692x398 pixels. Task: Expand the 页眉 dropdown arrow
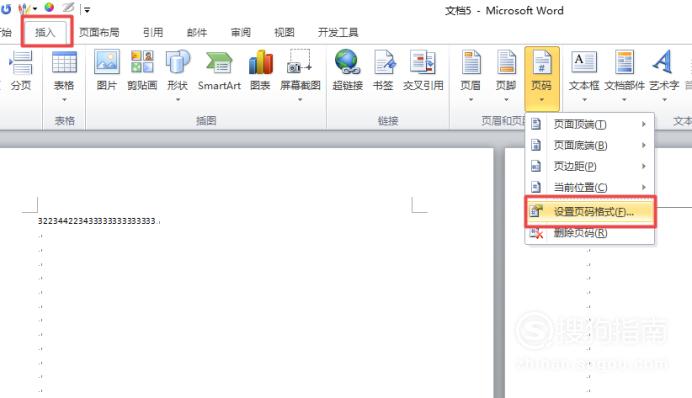coord(471,100)
